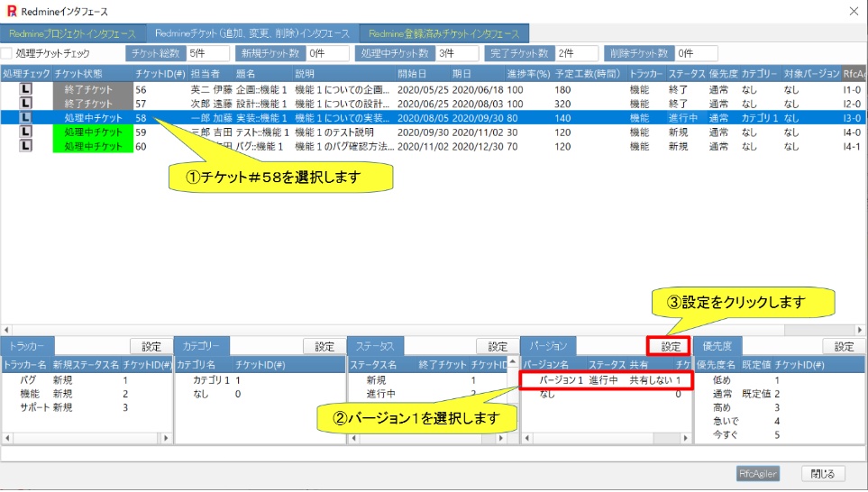Open Redmineチケット(追加、変更、削除) tab
This screenshot has width=868, height=492.
click(252, 33)
